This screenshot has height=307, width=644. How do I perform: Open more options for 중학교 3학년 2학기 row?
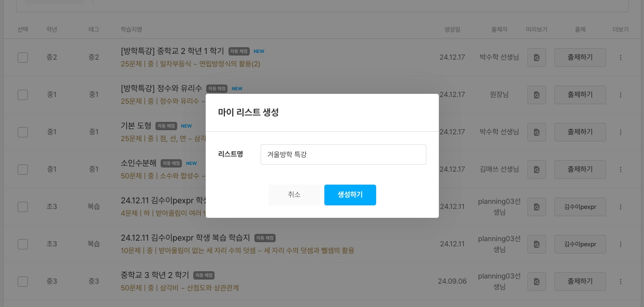(x=621, y=282)
